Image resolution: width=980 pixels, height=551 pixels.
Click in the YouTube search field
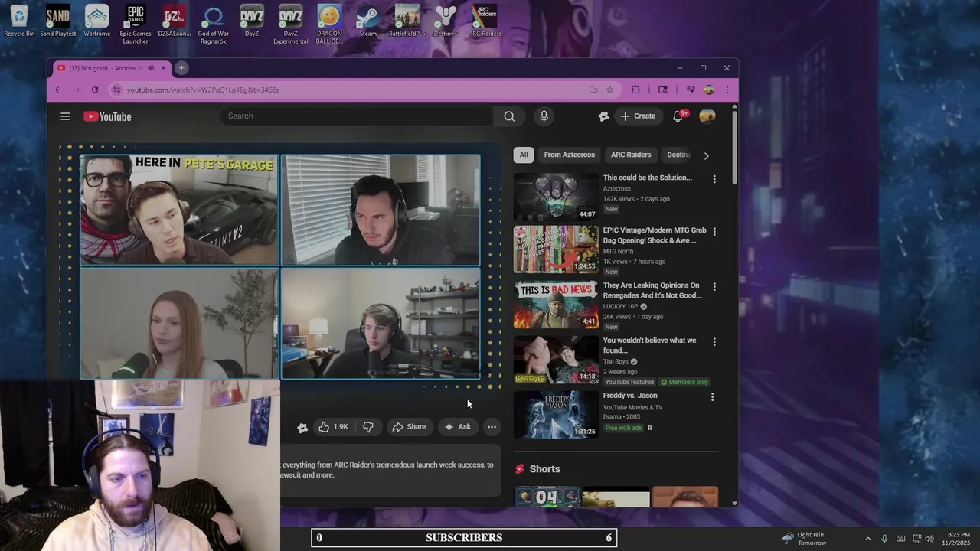[x=357, y=116]
